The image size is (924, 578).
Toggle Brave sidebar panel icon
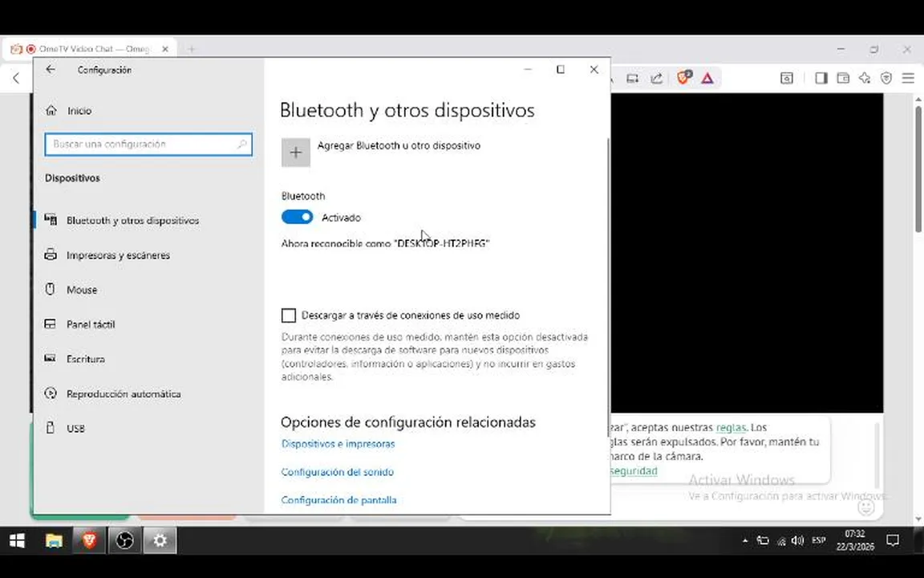point(821,78)
